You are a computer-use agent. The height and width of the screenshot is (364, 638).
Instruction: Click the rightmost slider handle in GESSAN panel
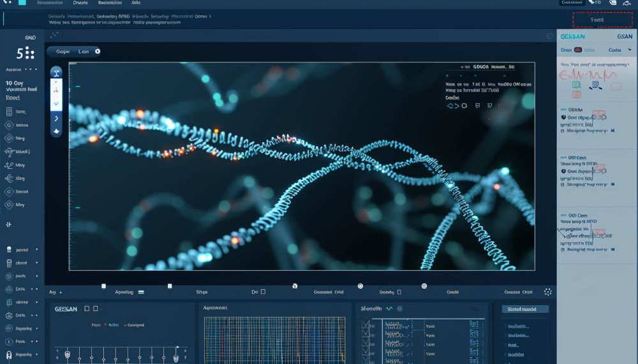tap(175, 358)
